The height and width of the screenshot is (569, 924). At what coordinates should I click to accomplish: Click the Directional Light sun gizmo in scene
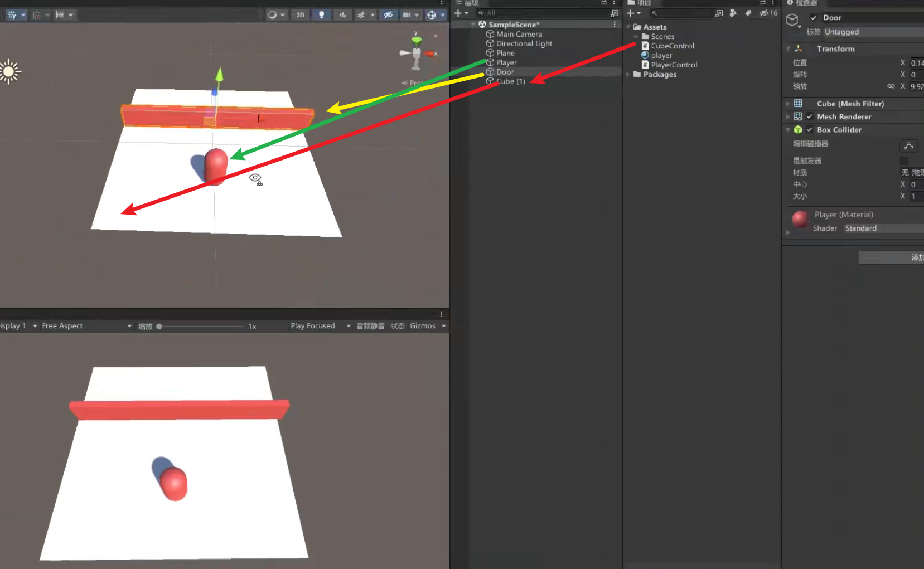coord(9,71)
